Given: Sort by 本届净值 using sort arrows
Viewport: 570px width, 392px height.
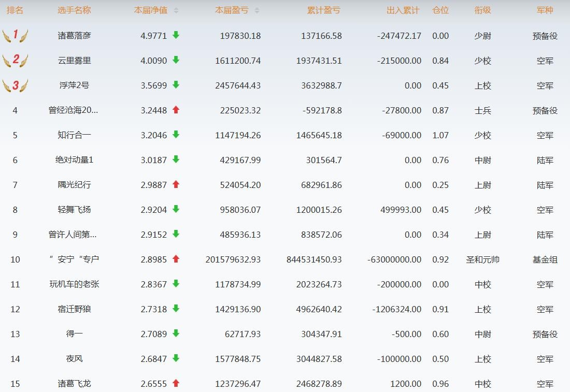Looking at the screenshot, I should (176, 10).
